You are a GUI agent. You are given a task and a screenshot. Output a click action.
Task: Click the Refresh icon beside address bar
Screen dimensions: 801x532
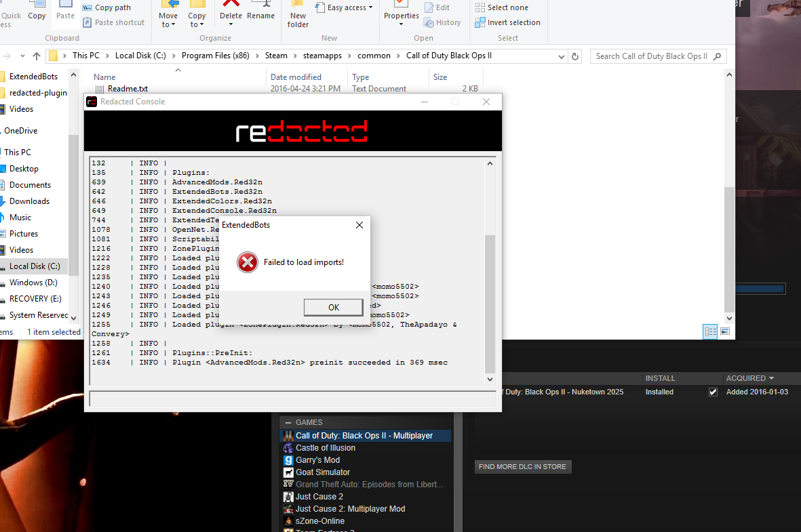(x=575, y=56)
